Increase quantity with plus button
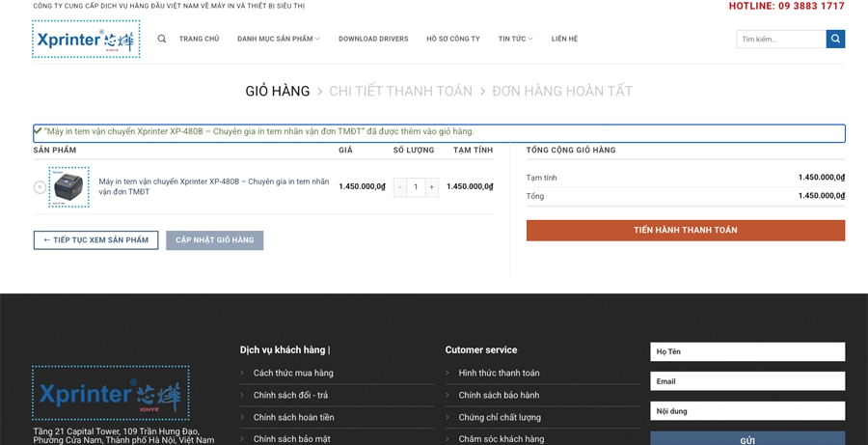The image size is (868, 445). click(x=431, y=187)
